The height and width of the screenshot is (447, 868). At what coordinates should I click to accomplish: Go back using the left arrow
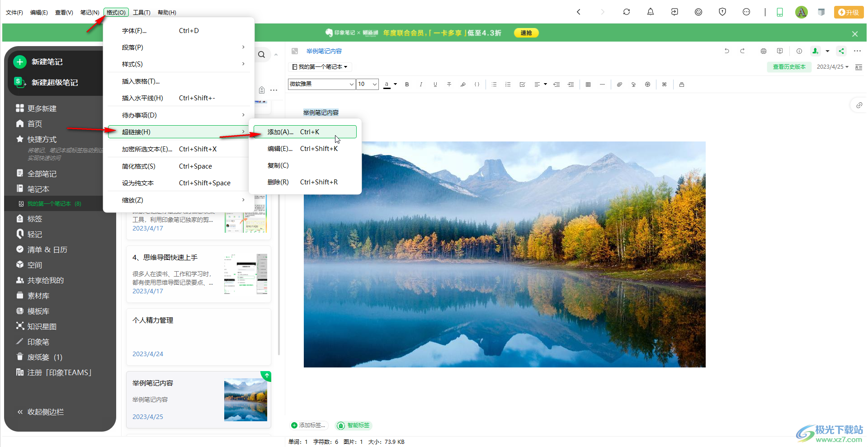point(578,12)
